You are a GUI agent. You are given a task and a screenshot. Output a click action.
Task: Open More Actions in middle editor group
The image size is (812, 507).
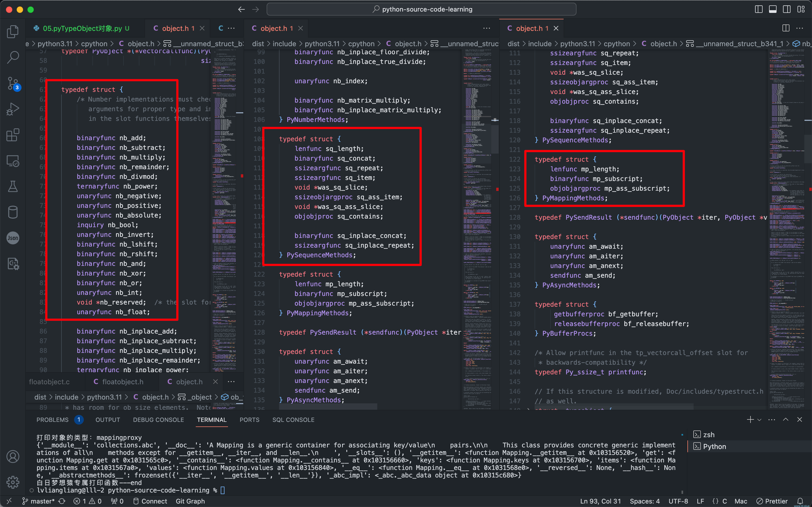487,28
